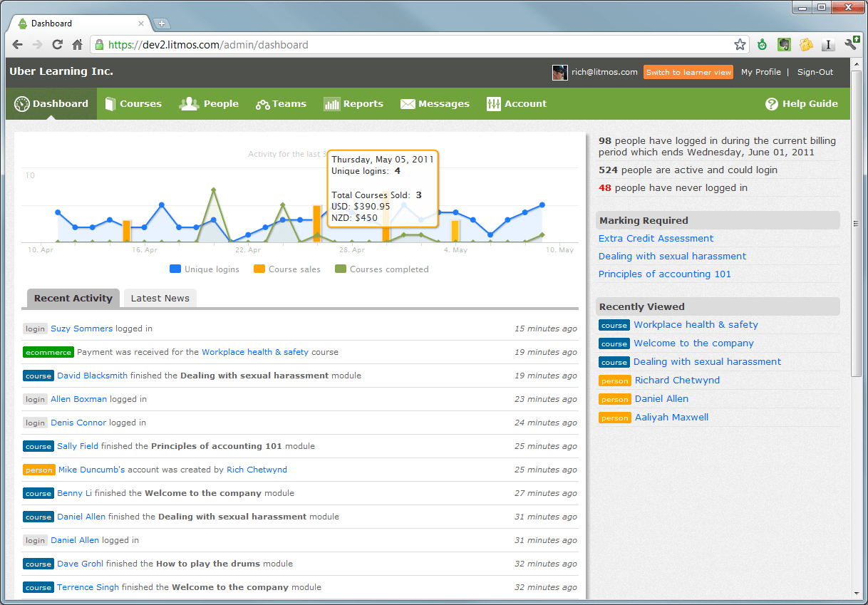
Task: Toggle the Unique logins legend item
Action: point(205,269)
